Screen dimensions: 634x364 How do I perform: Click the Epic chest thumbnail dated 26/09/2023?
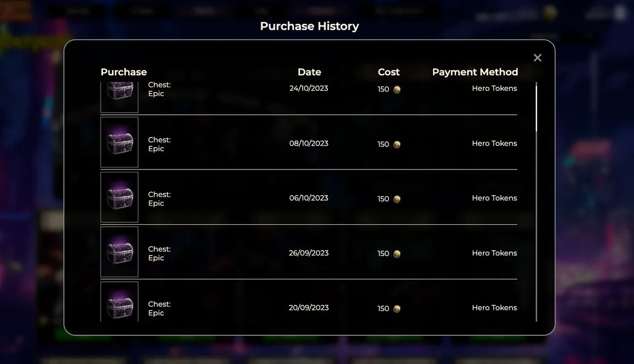119,252
